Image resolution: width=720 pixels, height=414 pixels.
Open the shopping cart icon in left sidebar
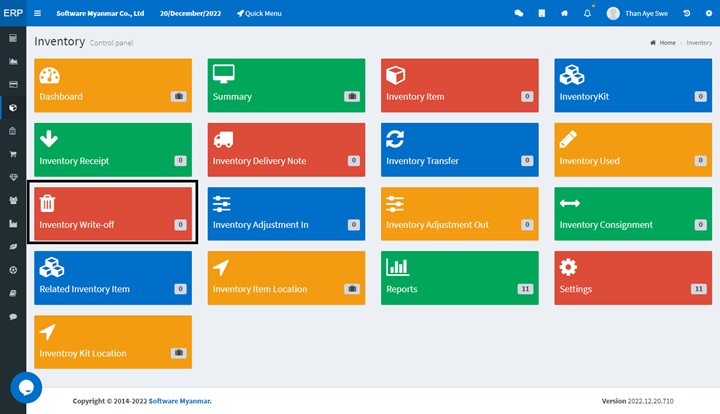tap(13, 154)
